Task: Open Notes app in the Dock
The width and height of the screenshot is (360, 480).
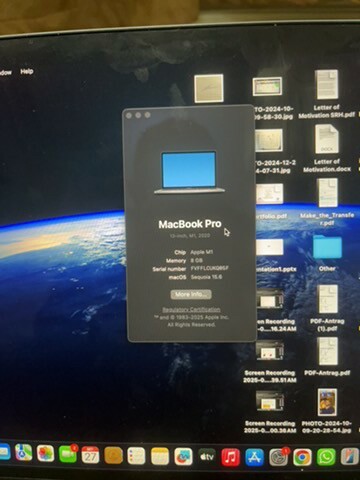Action: [x=160, y=456]
